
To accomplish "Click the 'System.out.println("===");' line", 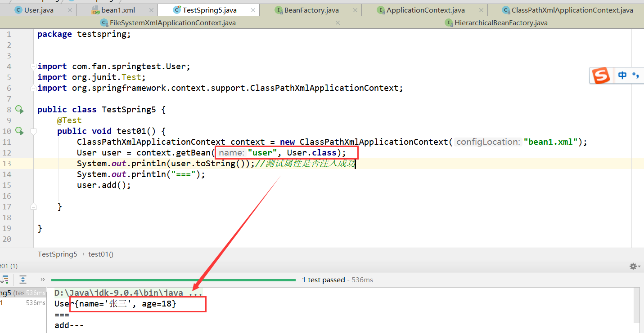I will [x=141, y=174].
